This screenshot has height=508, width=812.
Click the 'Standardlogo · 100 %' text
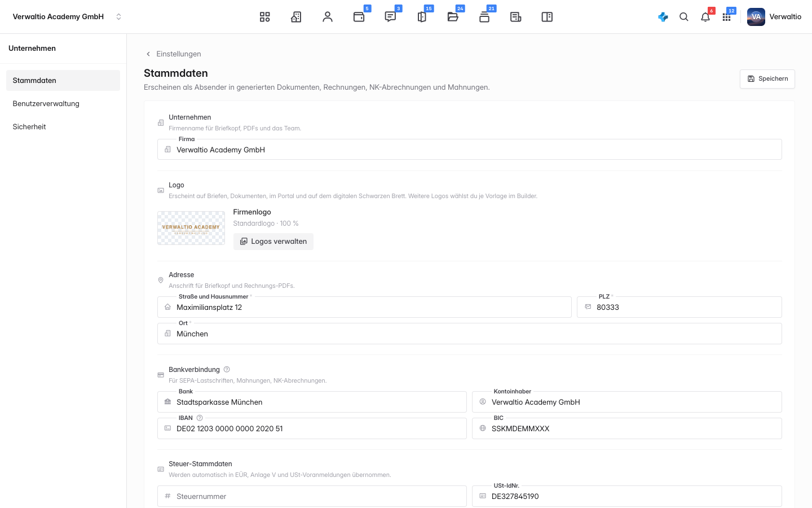(266, 224)
